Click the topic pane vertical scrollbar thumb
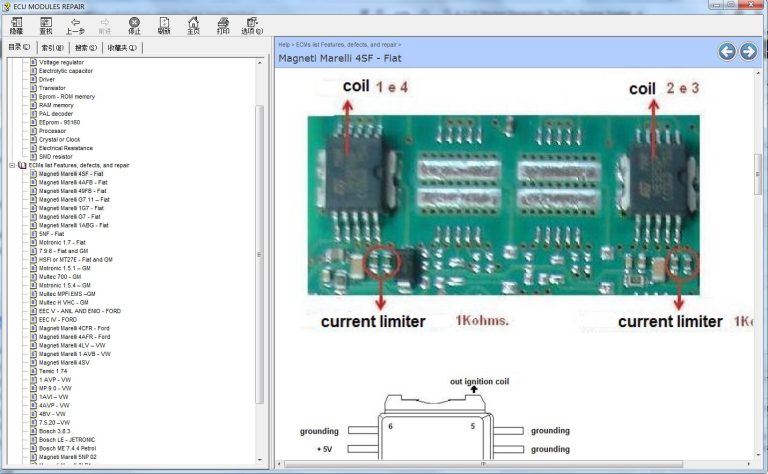Screen dimensions: 768x474 pyautogui.click(x=758, y=174)
